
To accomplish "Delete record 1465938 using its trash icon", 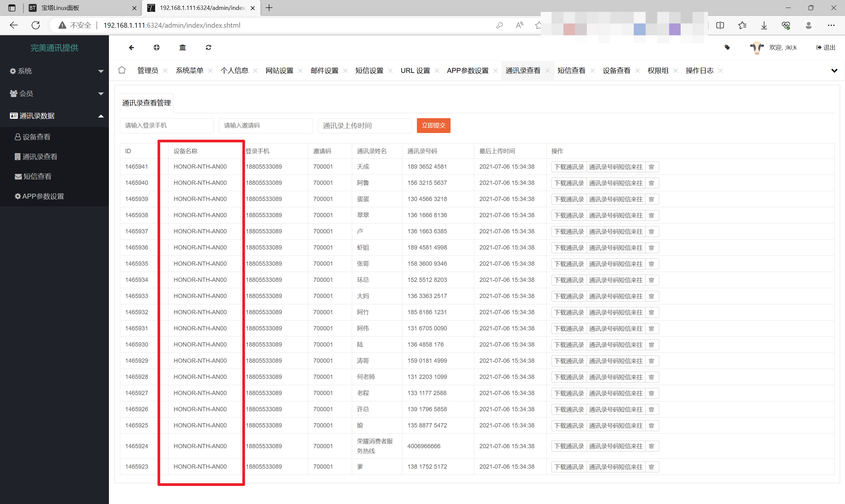I will (x=652, y=215).
